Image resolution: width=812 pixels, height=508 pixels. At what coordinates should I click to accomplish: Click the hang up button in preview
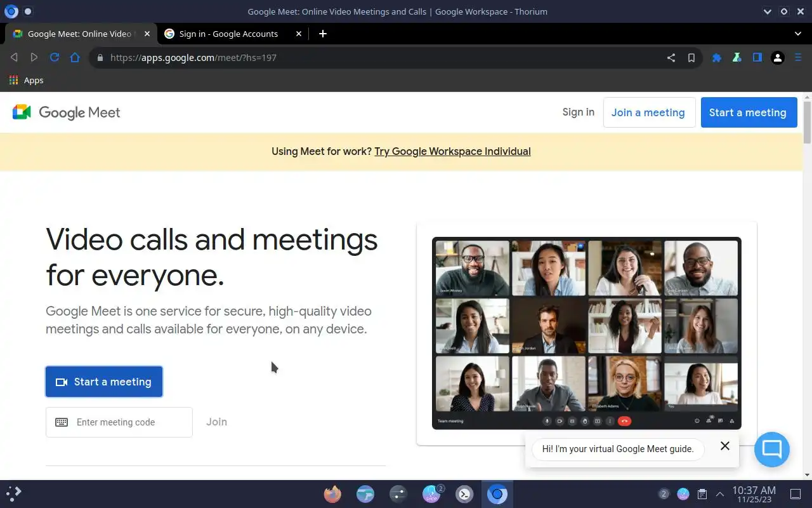pos(624,421)
